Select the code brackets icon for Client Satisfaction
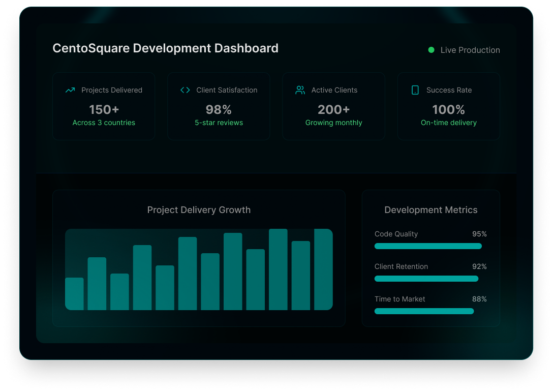Viewport: 553px width, 392px height. pos(185,90)
